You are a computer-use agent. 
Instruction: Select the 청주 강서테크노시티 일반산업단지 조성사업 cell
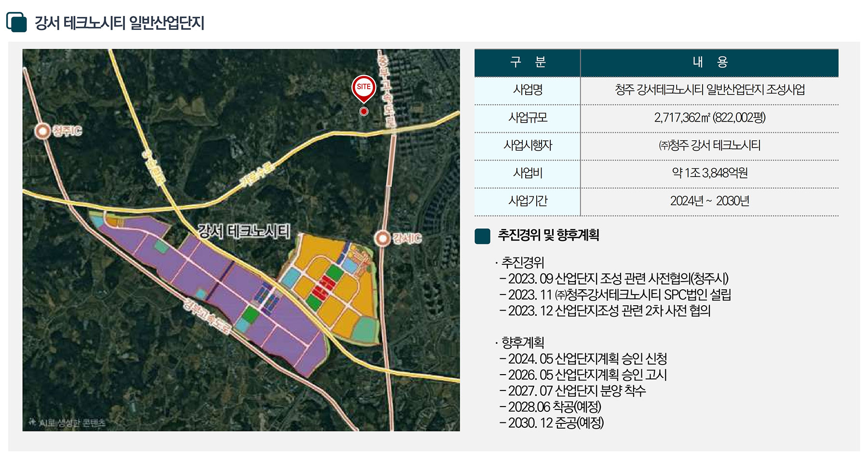709,90
